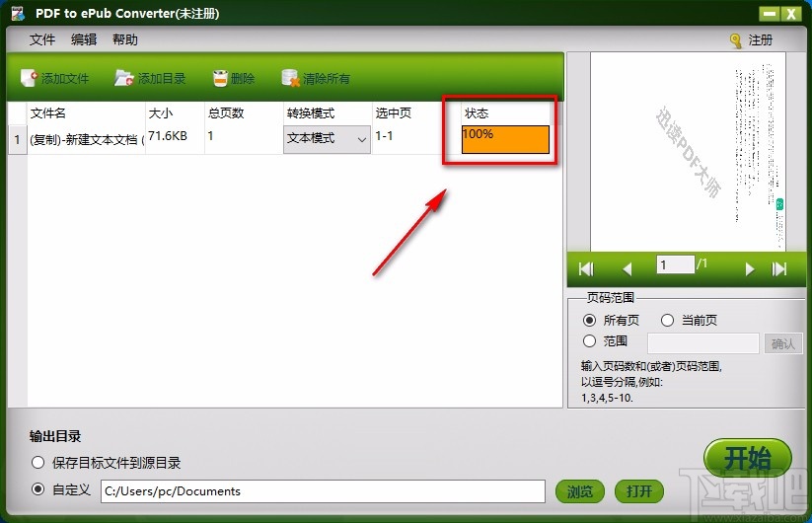Minimize the PDF to ePub Converter window
812x523 pixels.
[x=770, y=14]
